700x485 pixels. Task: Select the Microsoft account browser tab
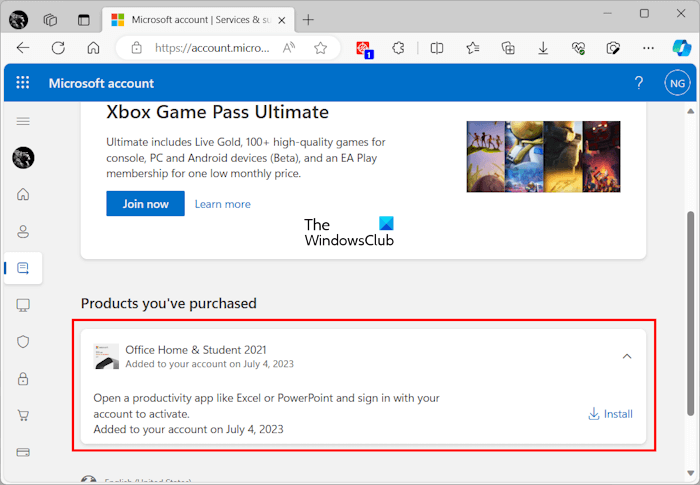190,19
